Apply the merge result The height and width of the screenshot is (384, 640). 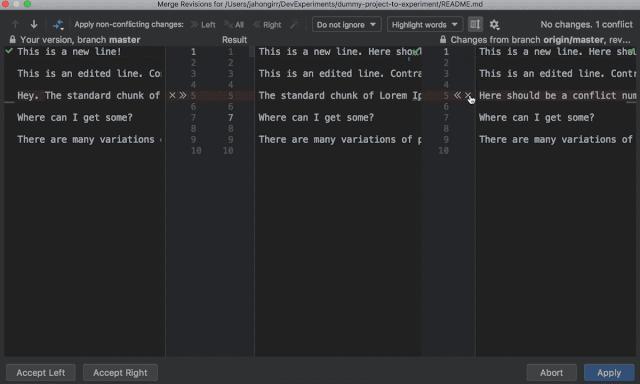(x=609, y=373)
